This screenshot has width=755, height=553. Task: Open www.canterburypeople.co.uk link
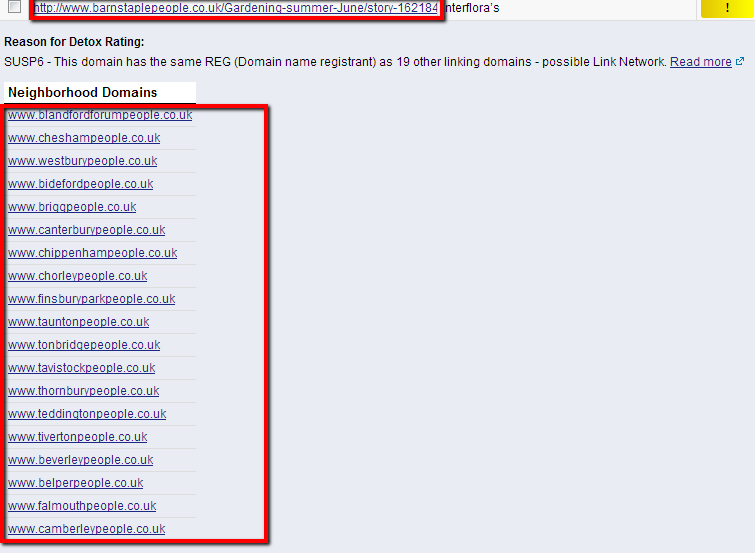pos(87,230)
